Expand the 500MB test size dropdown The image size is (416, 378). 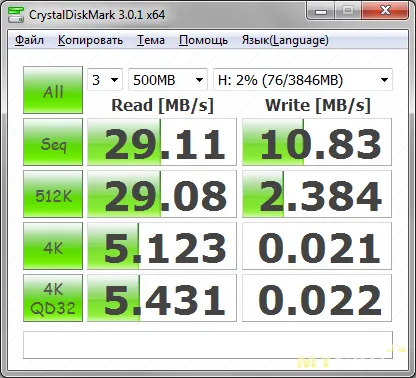[168, 80]
